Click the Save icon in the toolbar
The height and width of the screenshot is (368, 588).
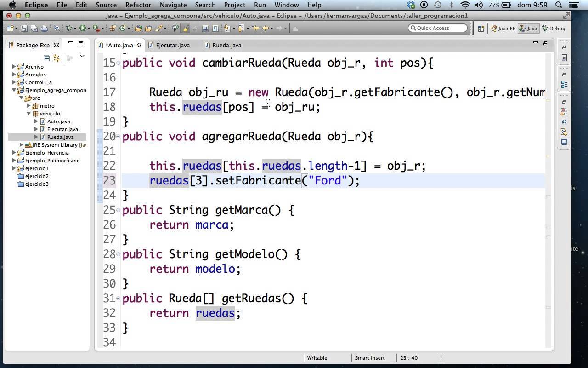point(24,29)
